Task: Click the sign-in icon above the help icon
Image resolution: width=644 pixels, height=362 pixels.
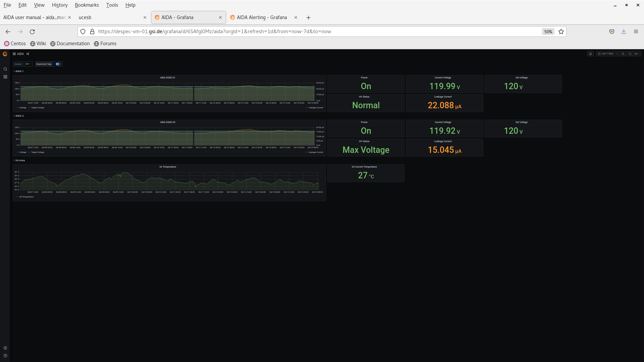Action: coord(5,348)
